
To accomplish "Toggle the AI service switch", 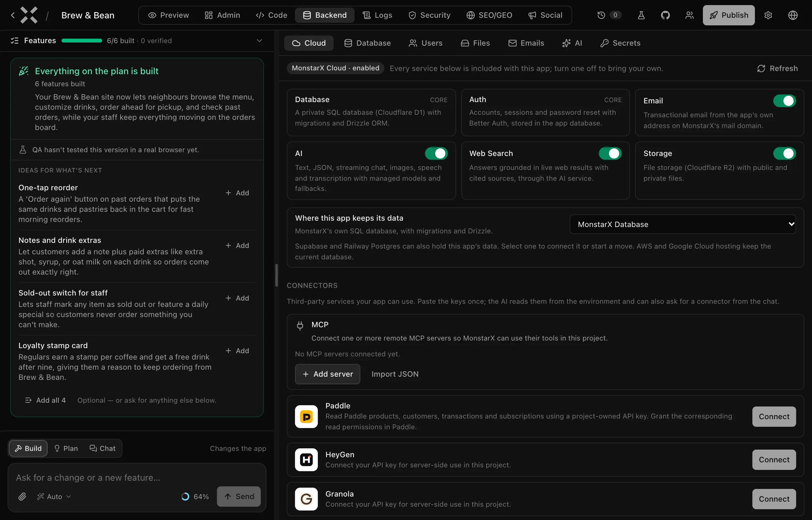I will coord(436,153).
